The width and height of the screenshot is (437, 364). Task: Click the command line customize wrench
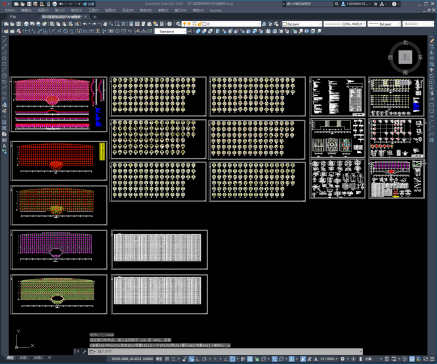(x=84, y=351)
